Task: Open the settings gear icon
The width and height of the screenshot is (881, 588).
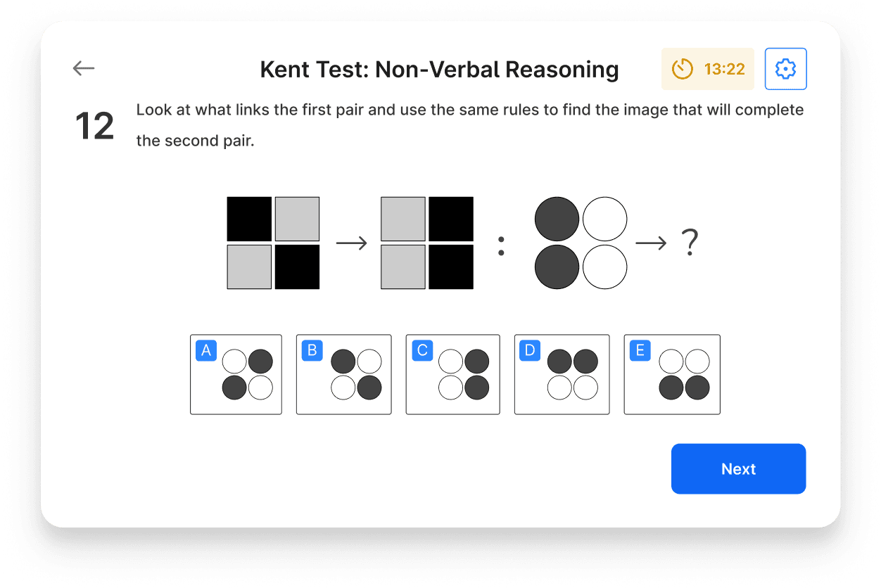Action: pos(785,68)
